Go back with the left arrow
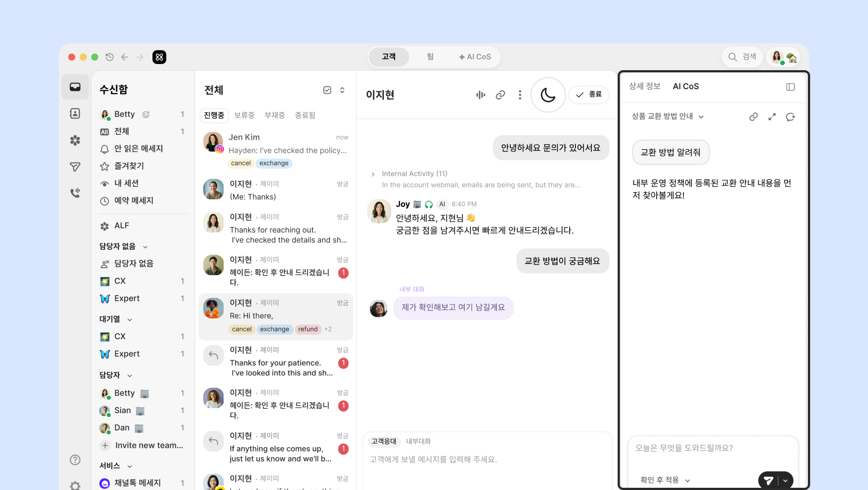 125,57
